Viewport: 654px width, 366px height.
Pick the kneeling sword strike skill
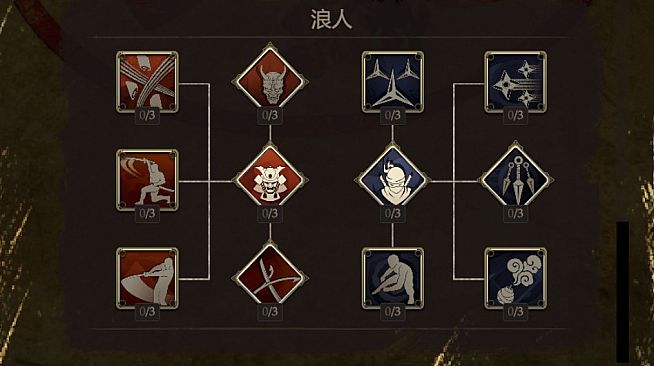pos(147,180)
